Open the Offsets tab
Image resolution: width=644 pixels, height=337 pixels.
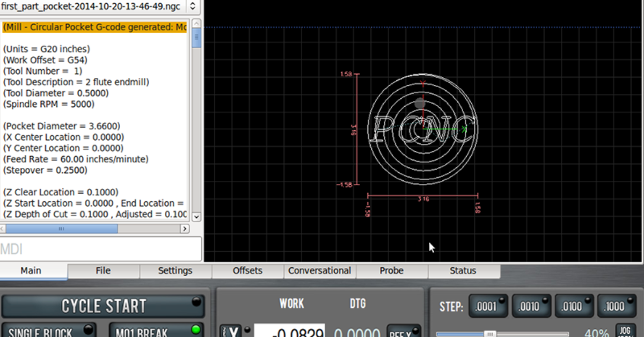point(247,271)
